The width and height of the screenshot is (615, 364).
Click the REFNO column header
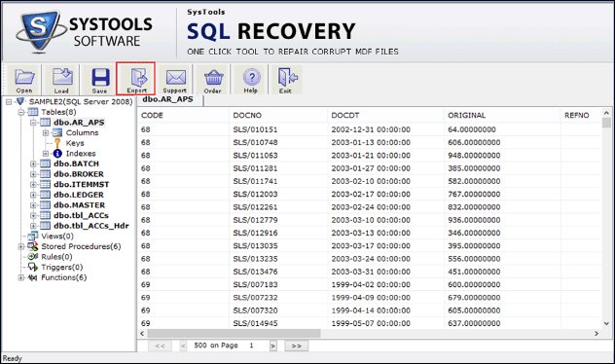(x=581, y=115)
